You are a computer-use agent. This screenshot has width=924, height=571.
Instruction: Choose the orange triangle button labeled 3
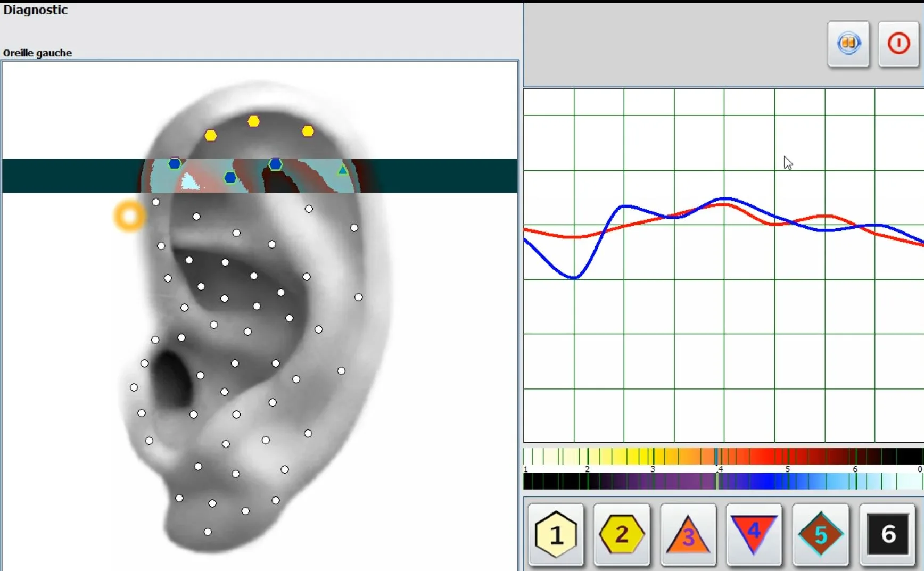688,534
